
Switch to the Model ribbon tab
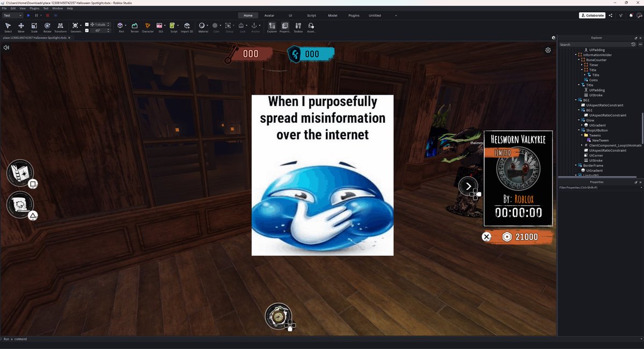pyautogui.click(x=333, y=16)
